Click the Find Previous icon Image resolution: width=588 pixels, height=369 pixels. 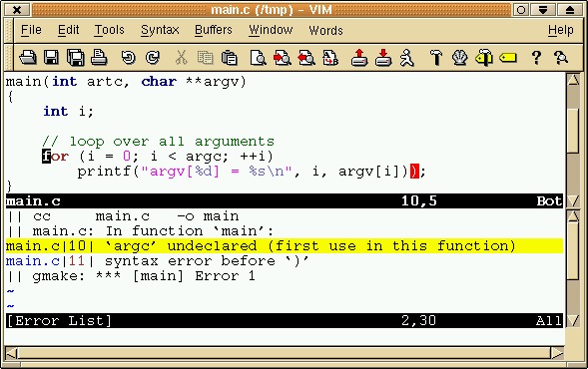[306, 58]
